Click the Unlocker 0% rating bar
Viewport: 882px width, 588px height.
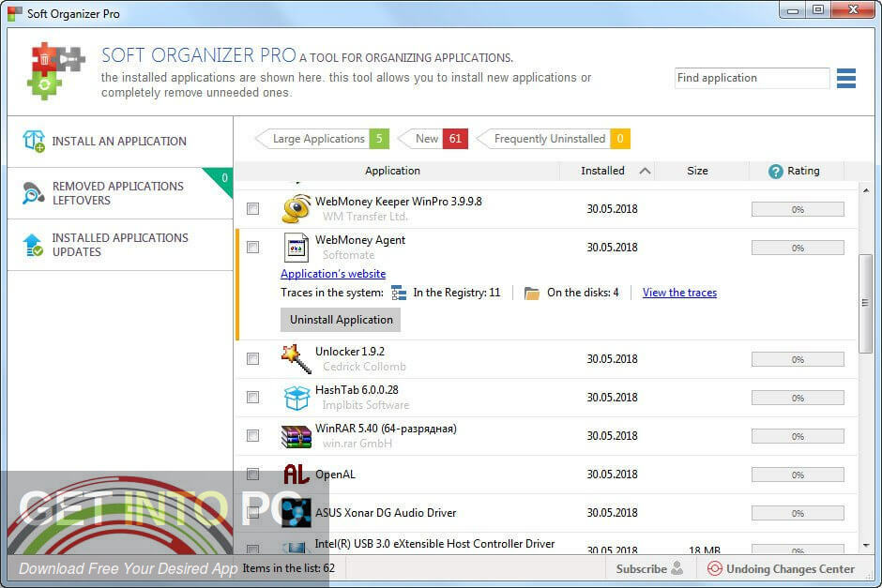(x=798, y=360)
